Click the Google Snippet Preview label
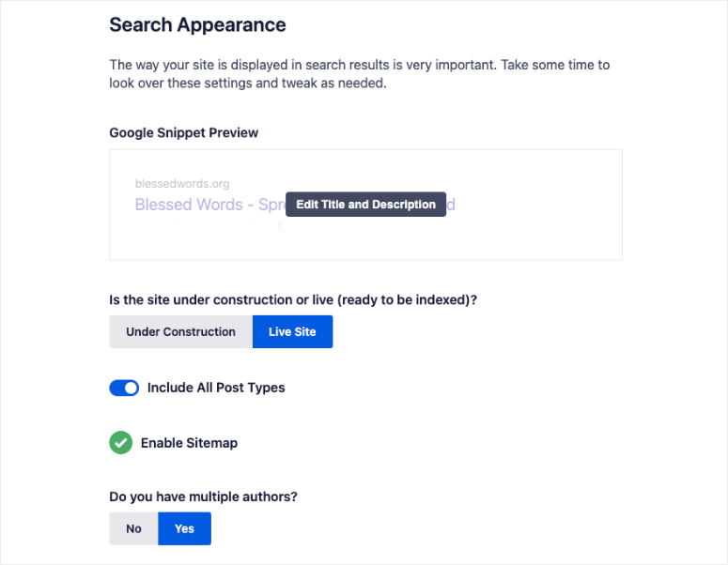This screenshot has width=728, height=565. coord(184,133)
